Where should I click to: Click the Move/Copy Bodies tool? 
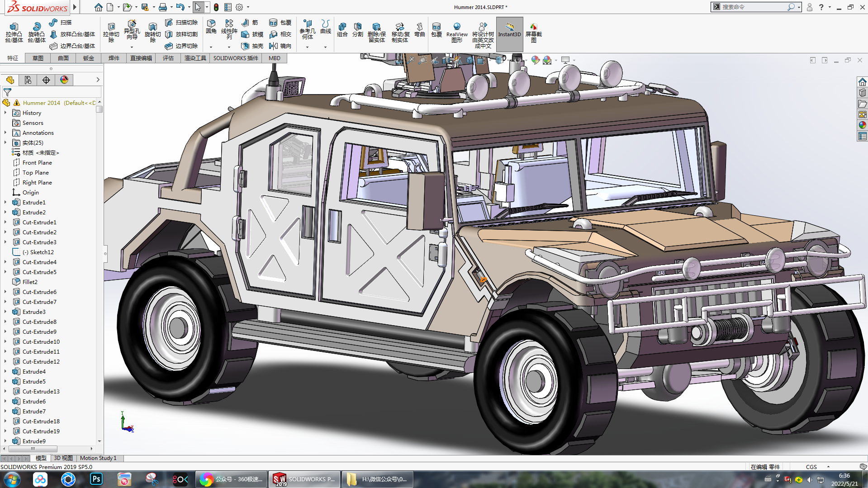pyautogui.click(x=400, y=32)
